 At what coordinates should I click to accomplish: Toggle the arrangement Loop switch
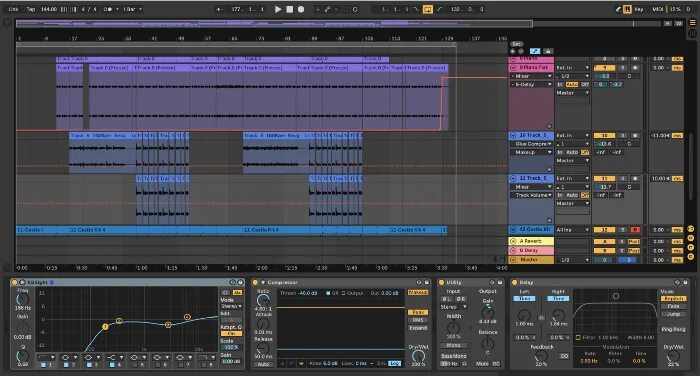[427, 9]
